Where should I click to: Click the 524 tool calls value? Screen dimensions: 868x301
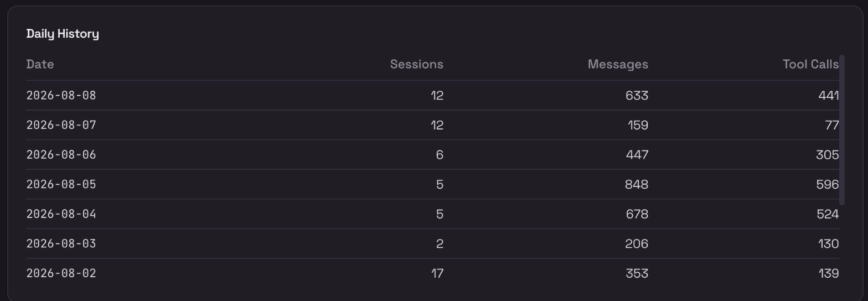click(x=828, y=214)
